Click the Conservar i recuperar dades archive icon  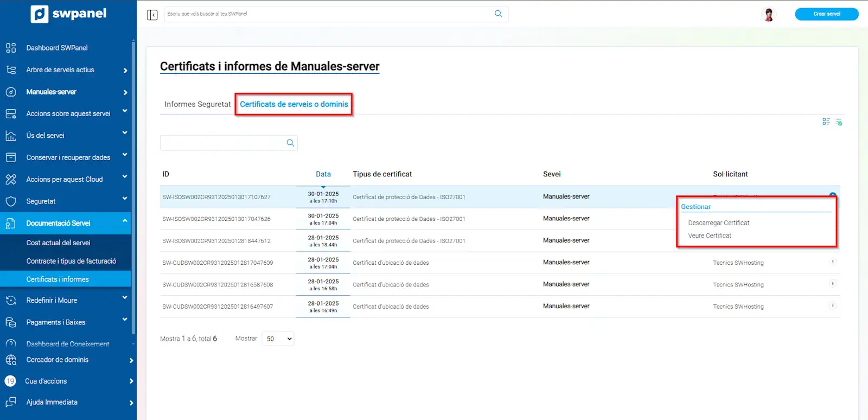[x=11, y=157]
